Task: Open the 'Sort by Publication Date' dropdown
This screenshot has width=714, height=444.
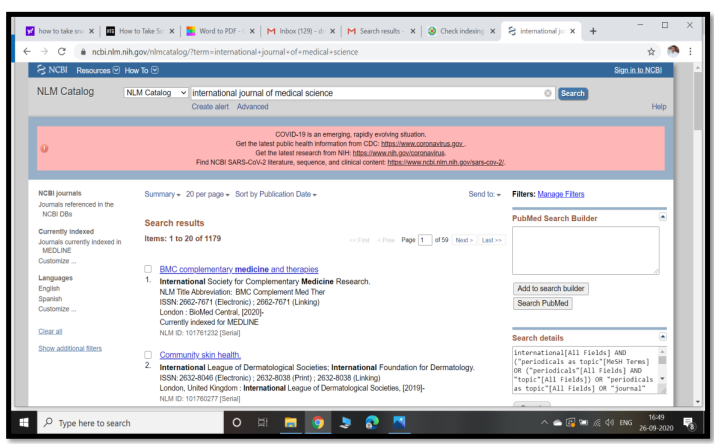Action: [x=276, y=193]
